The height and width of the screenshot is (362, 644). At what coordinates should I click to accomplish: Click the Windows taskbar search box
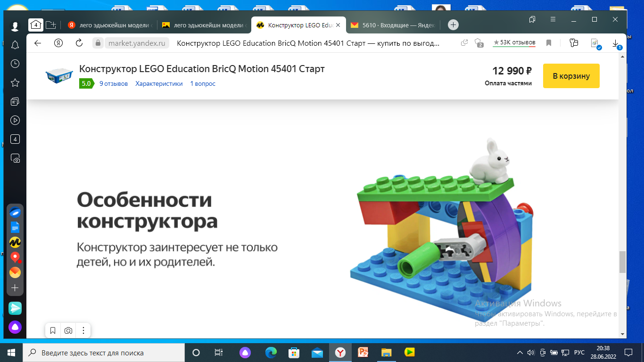coord(104,352)
